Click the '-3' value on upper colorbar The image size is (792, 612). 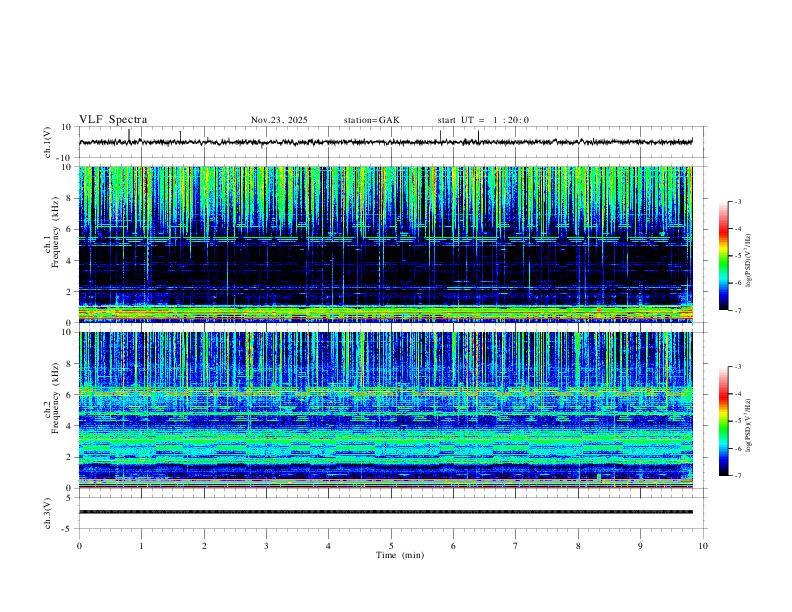738,201
